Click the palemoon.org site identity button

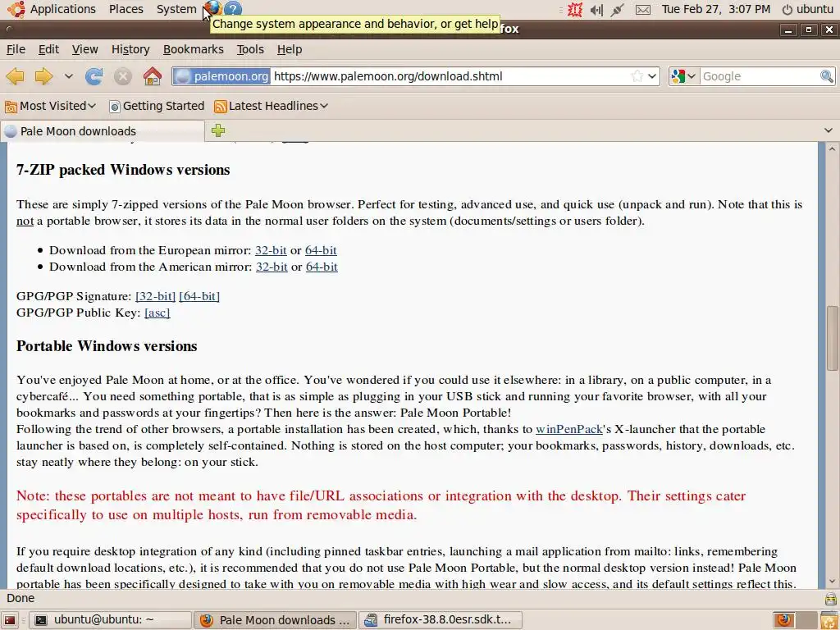(x=221, y=76)
